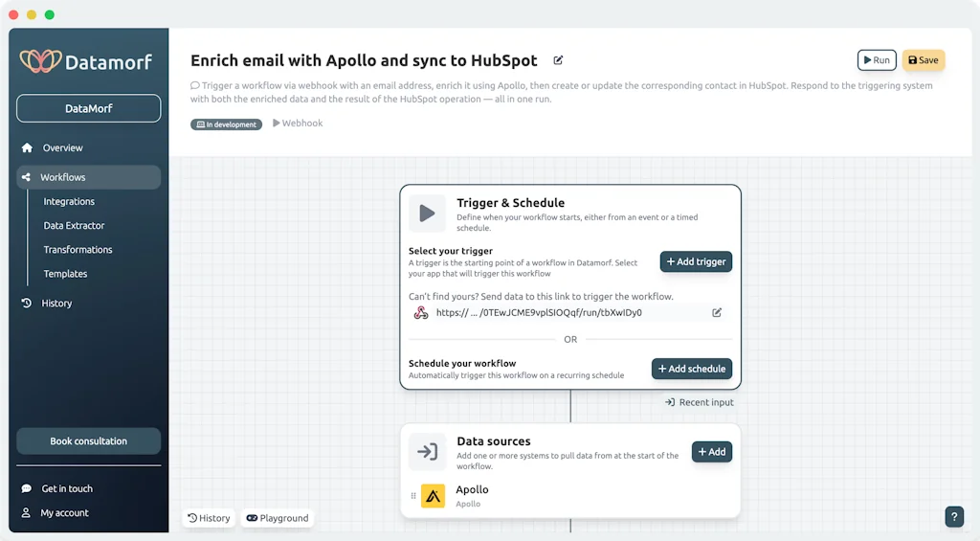Click the My account person icon
Screen dimensions: 980x541
(x=26, y=513)
